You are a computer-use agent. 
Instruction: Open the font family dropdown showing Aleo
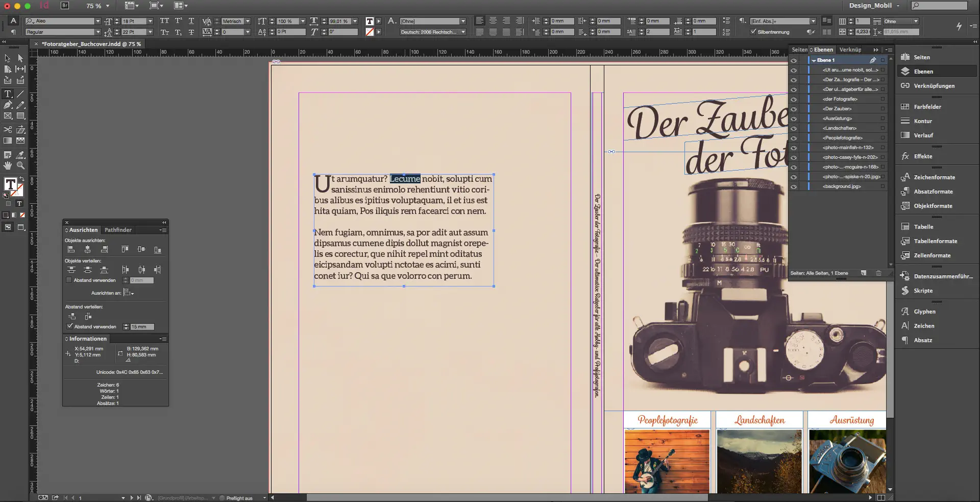coord(97,21)
